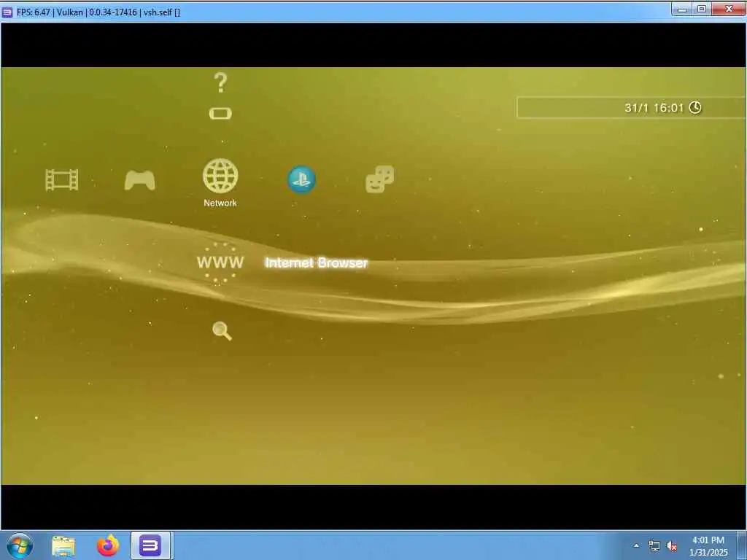Maximize the RPCS3 window

click(702, 9)
